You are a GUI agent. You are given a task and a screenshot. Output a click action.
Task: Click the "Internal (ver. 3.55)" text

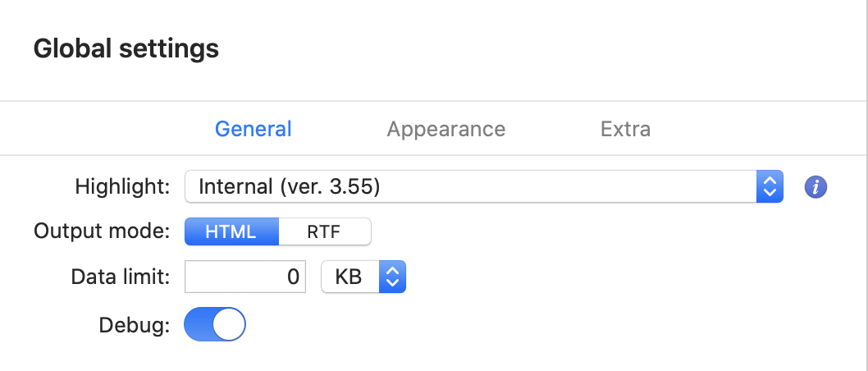coord(290,187)
